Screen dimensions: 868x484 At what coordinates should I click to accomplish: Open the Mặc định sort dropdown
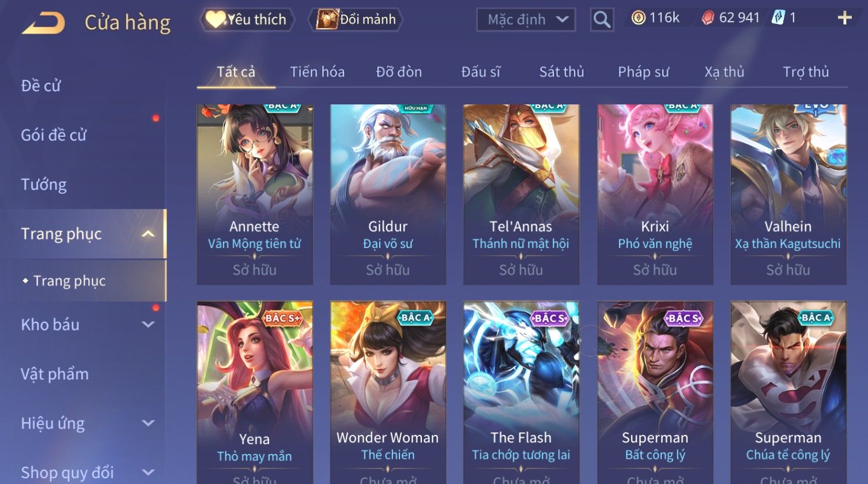526,20
